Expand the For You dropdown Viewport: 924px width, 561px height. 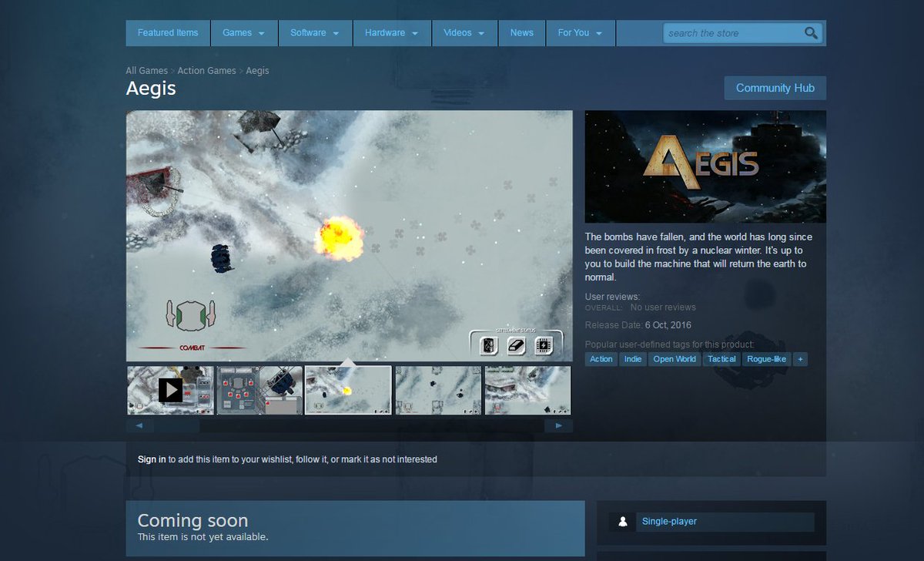pyautogui.click(x=581, y=33)
